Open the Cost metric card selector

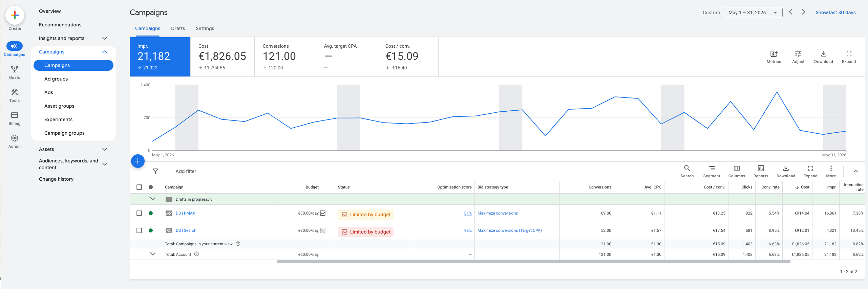click(222, 57)
